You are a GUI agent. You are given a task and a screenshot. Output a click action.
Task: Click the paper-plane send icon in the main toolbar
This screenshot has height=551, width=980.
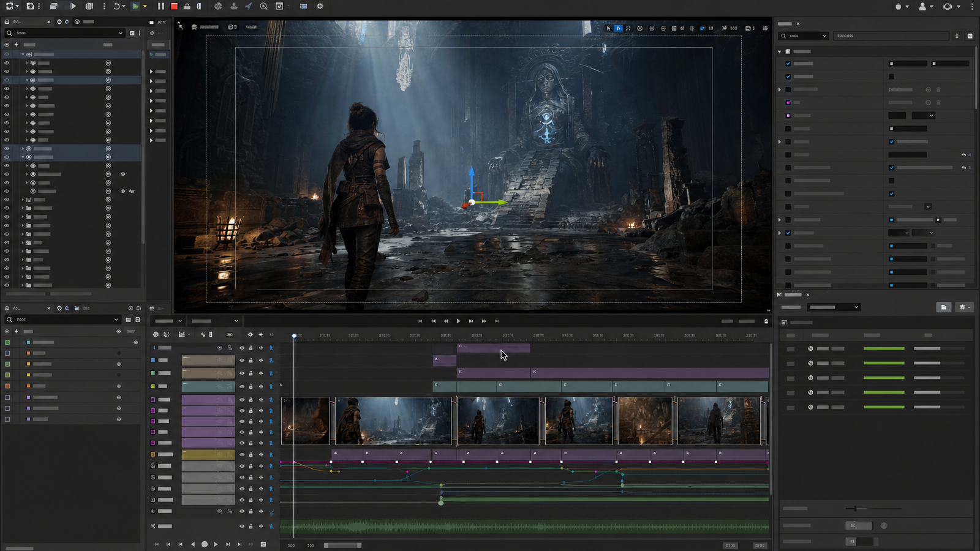pyautogui.click(x=248, y=6)
